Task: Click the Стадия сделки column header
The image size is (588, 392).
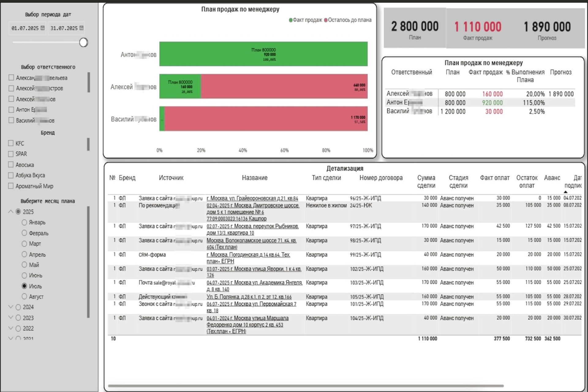Action: click(458, 181)
